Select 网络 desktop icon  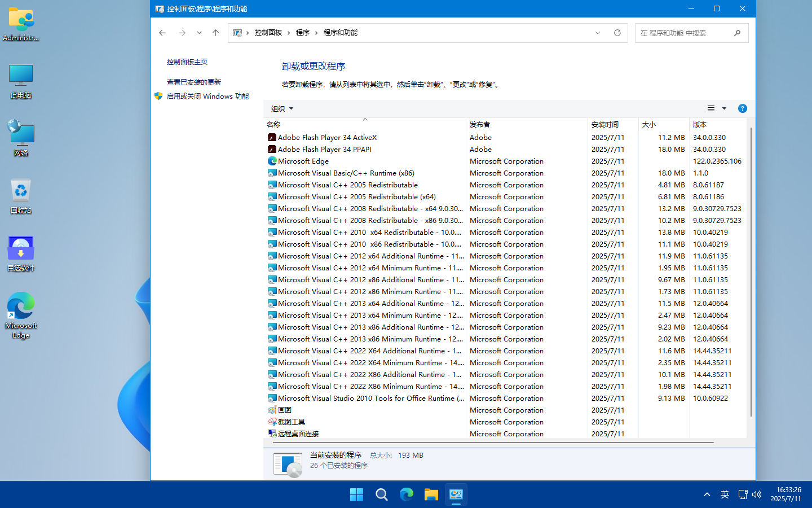pos(21,138)
